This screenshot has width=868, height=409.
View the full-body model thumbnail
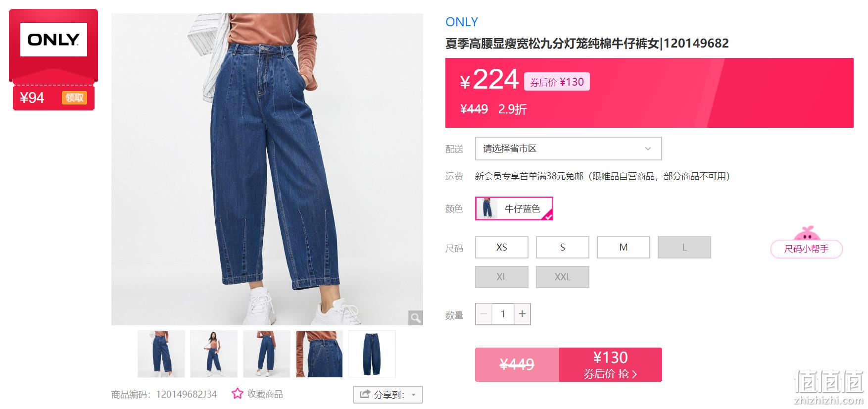(214, 354)
